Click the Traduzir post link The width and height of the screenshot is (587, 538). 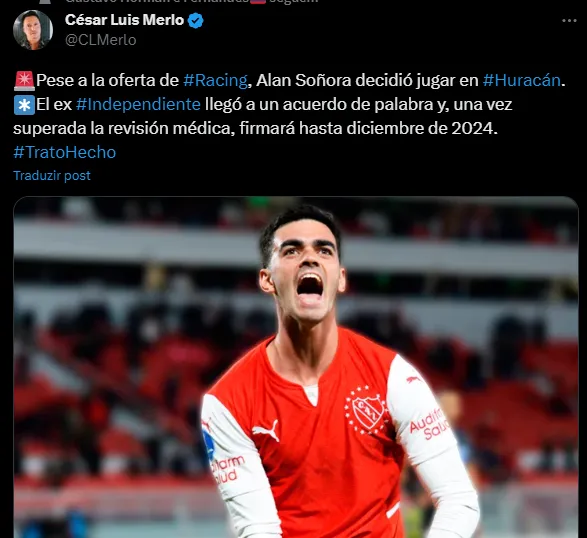pos(52,175)
